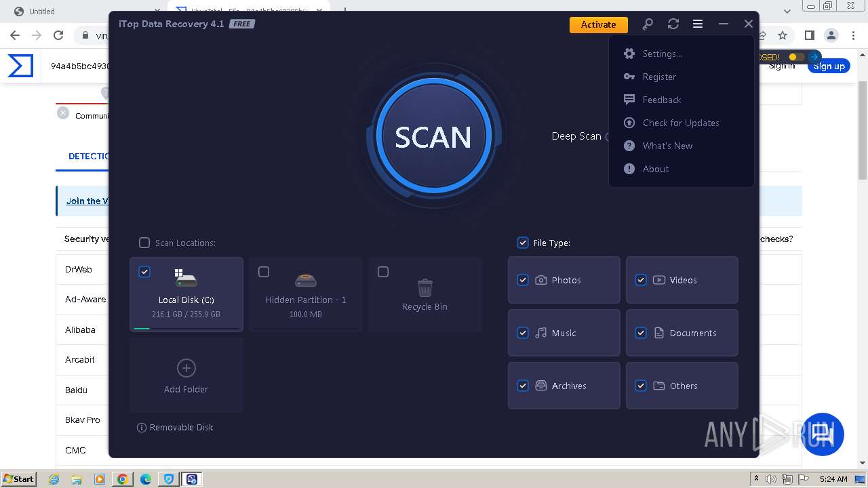Image resolution: width=868 pixels, height=488 pixels.
Task: Uncheck the Videos file type checkbox
Action: coord(641,280)
